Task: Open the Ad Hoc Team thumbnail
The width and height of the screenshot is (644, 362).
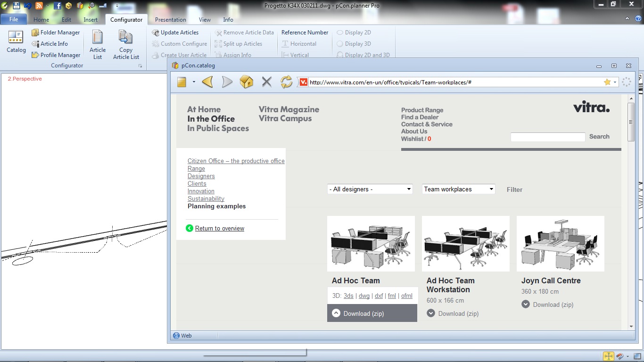Action: coord(371,244)
